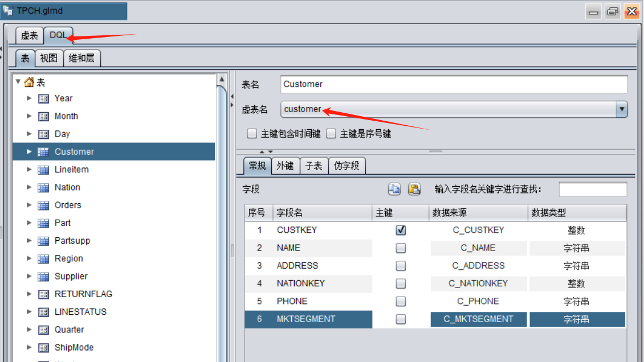Click the paste fields icon
Image resolution: width=644 pixels, height=362 pixels.
pos(414,190)
